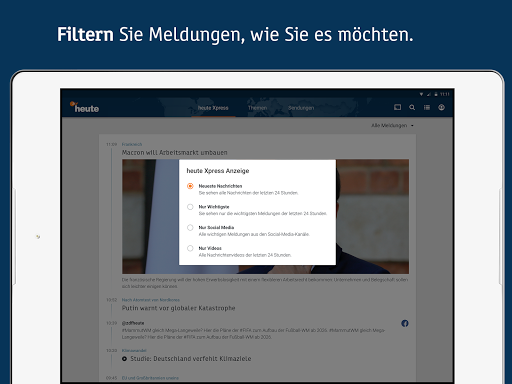This screenshot has width=512, height=384.
Task: Select Neueste Nachrichten radio option
Action: [x=190, y=186]
